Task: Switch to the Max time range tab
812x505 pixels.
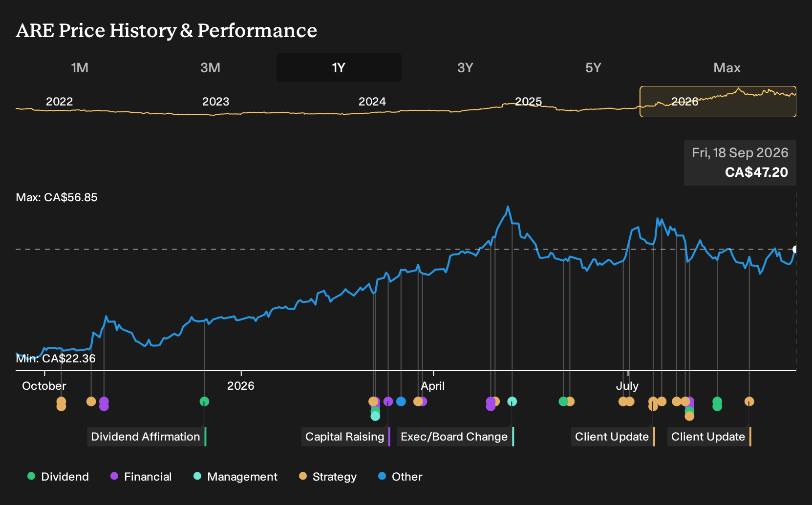Action: (727, 67)
